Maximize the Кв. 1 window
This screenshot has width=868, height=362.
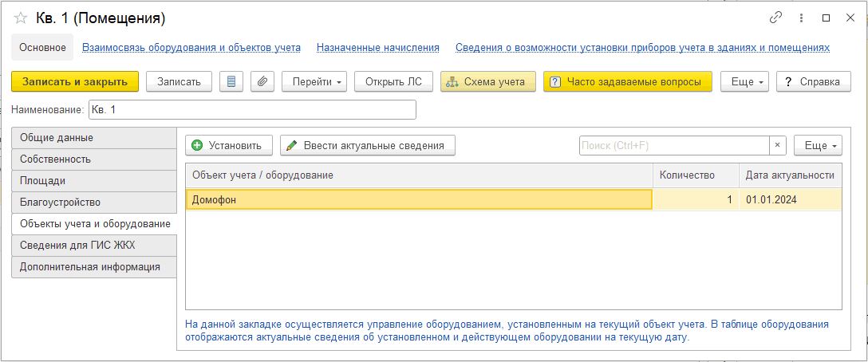tap(826, 18)
